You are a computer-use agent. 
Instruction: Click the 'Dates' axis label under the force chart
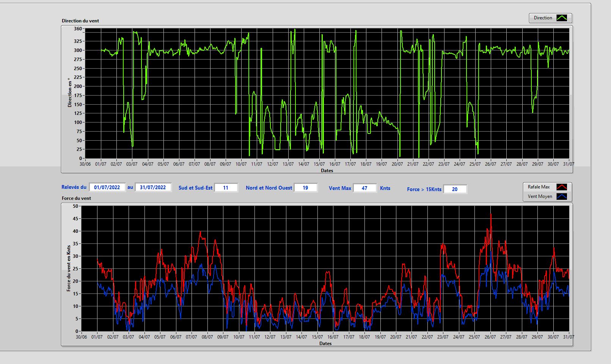[x=325, y=344]
